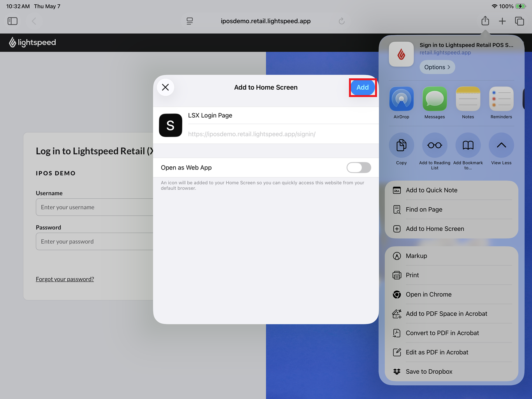Choose Open in Chrome
Image resolution: width=532 pixels, height=399 pixels.
coord(451,295)
